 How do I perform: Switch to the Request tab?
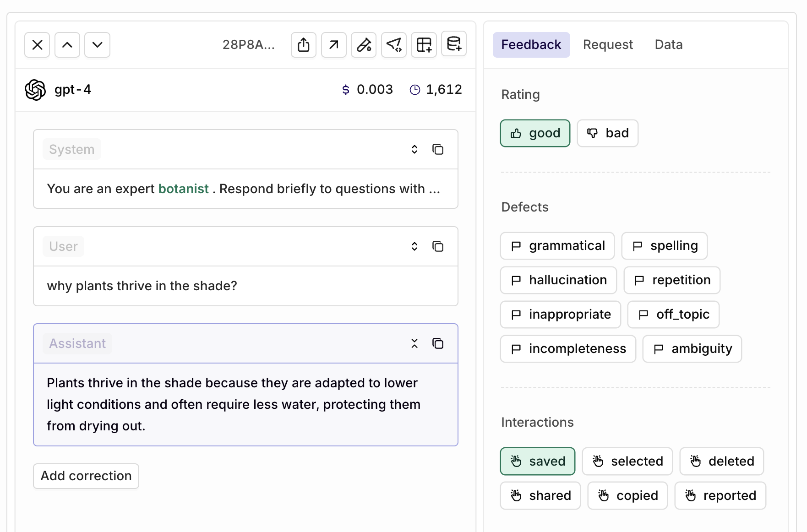click(608, 45)
